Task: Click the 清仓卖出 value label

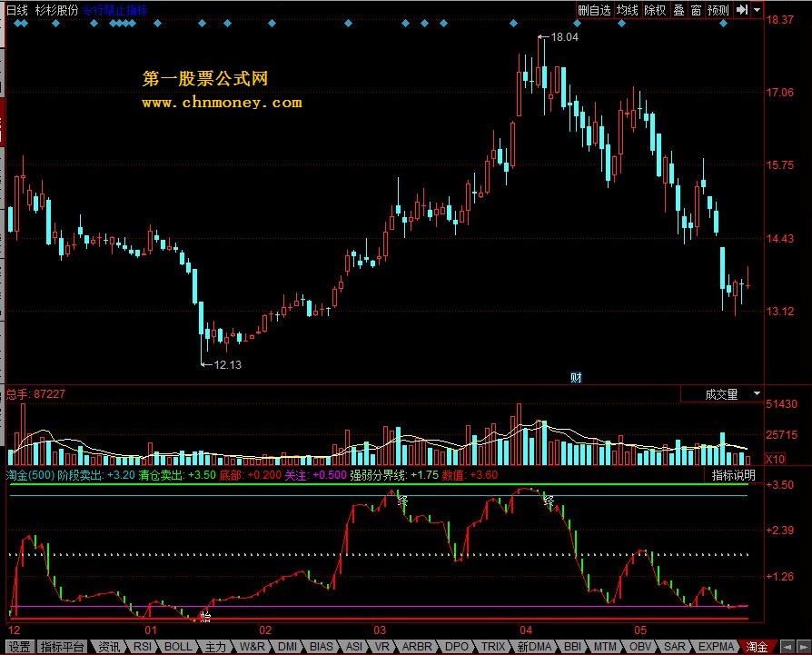Action: tap(177, 475)
